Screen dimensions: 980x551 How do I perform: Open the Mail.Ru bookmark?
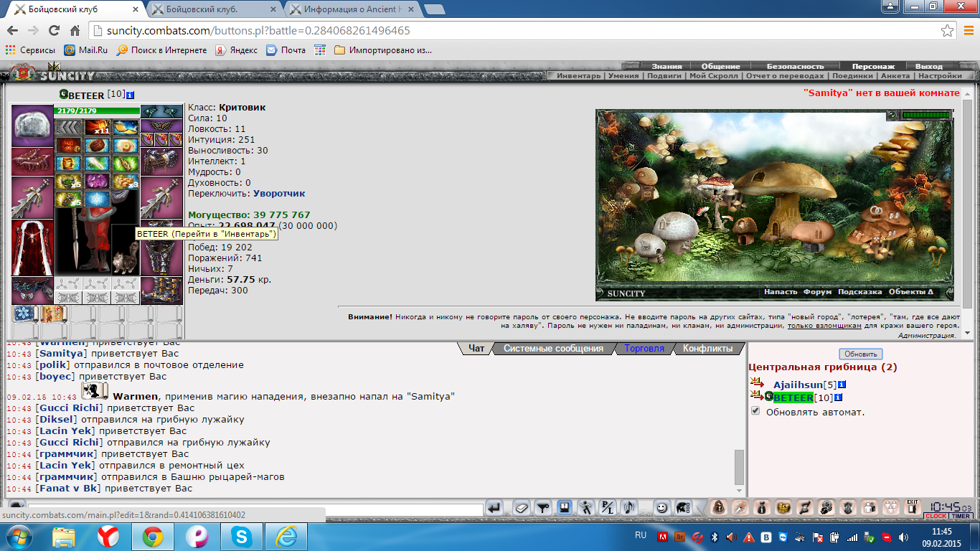pyautogui.click(x=85, y=50)
